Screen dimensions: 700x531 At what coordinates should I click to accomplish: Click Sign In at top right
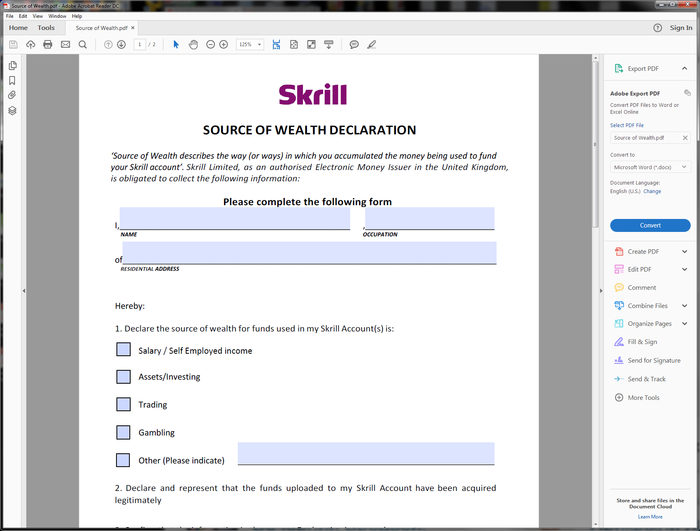tap(681, 28)
